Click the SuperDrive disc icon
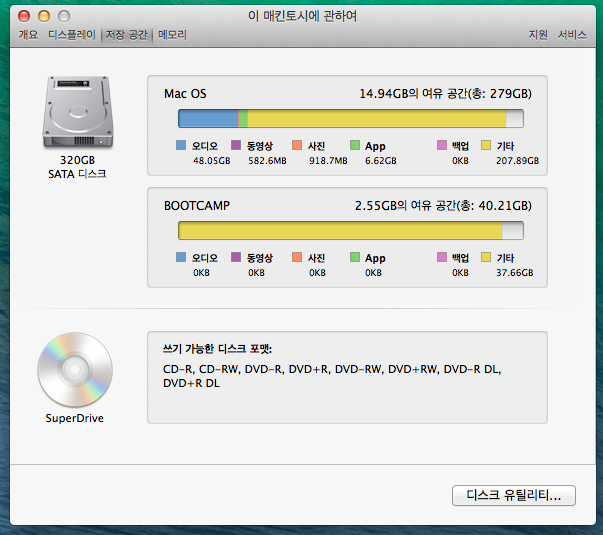The height and width of the screenshot is (535, 603). click(x=75, y=370)
